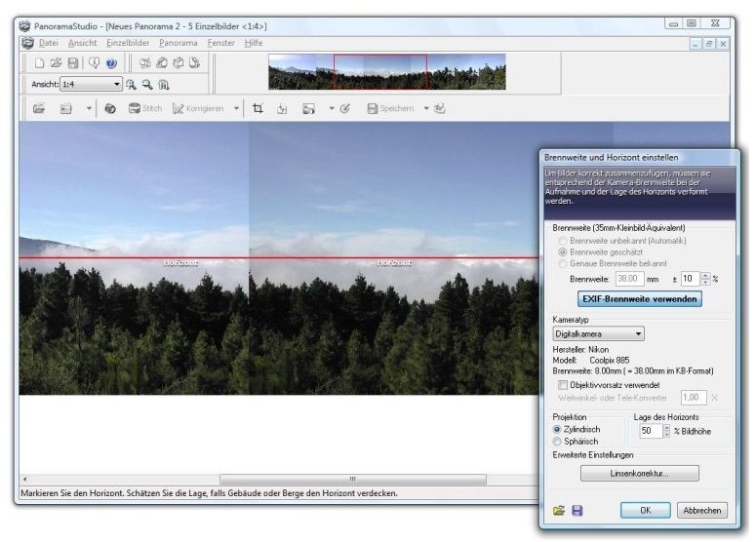Expand the Kameratyp Digitalkamera dropdown
This screenshot has height=542, width=756.
(638, 333)
